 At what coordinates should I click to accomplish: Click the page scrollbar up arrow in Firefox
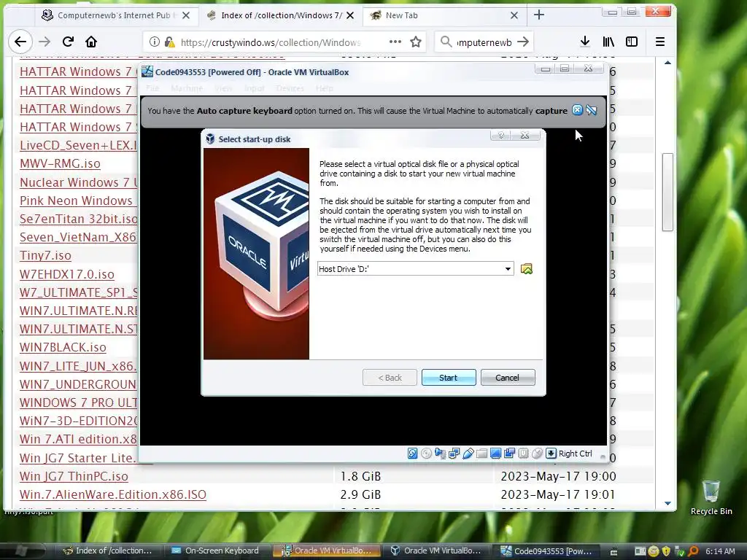[x=667, y=63]
